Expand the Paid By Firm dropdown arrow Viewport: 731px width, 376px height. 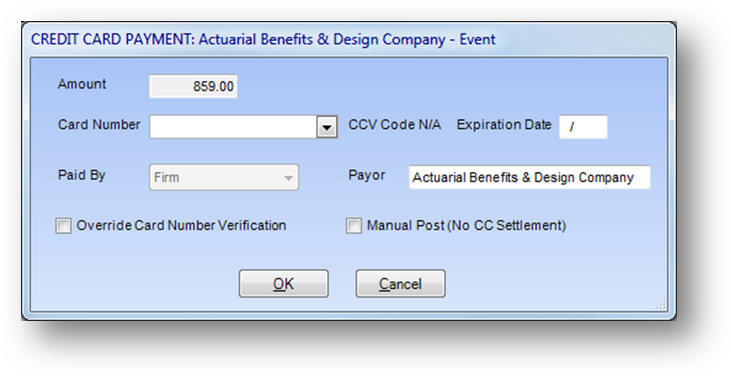289,178
